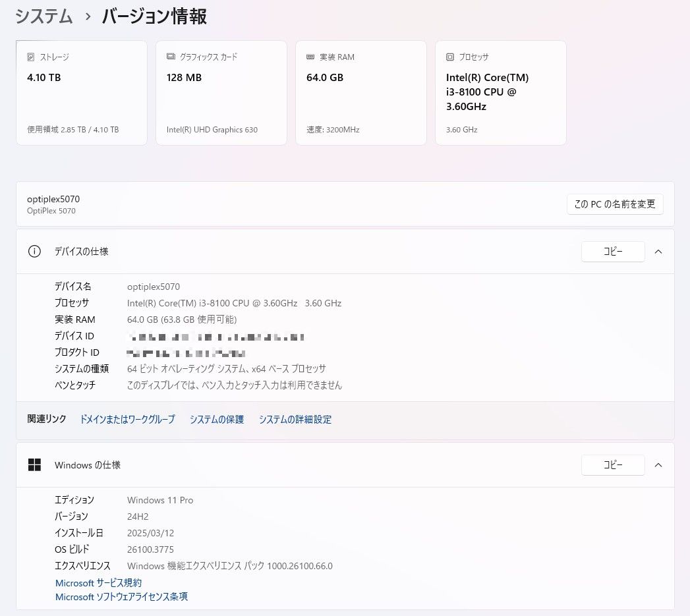Copy device specifications with コピー button
690x616 pixels.
coord(613,251)
